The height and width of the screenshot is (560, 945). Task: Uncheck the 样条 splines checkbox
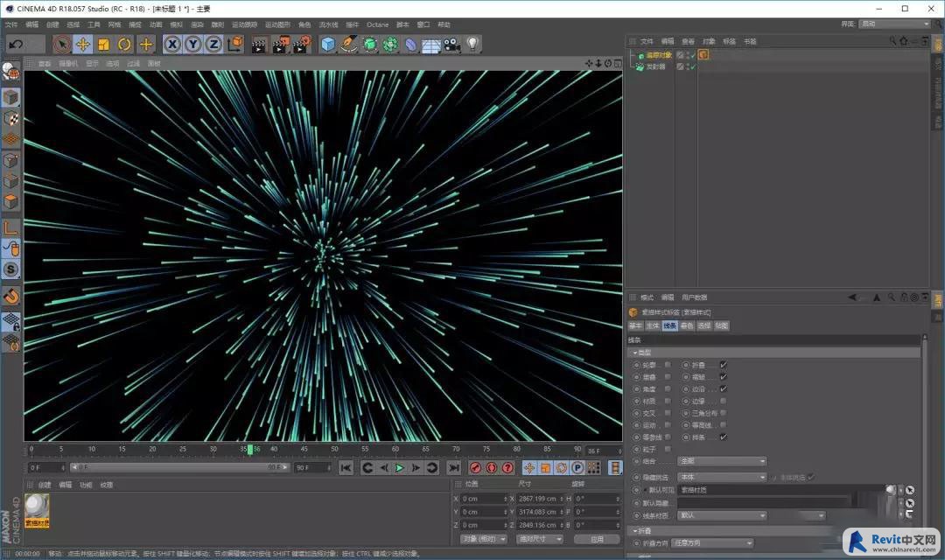click(724, 437)
